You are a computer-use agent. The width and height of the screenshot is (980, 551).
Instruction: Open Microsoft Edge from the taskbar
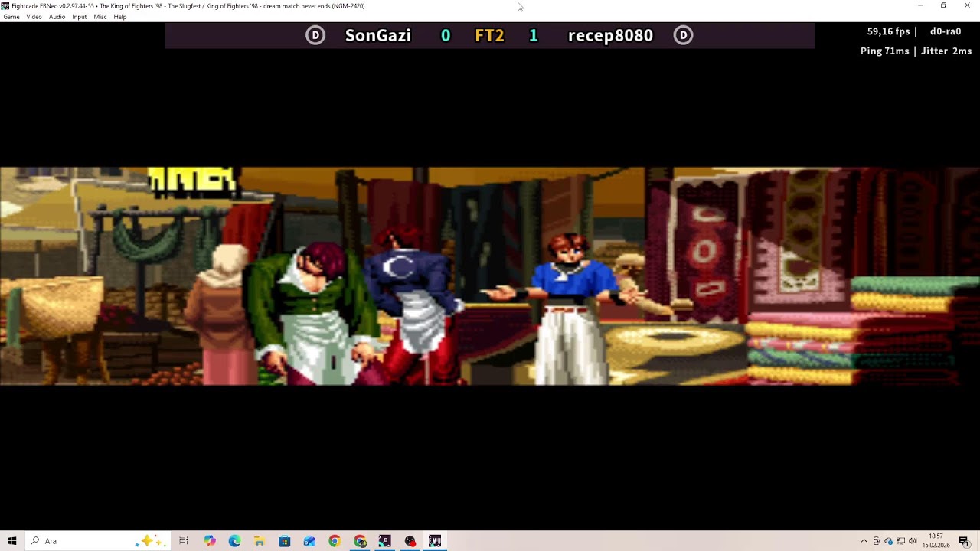click(234, 541)
